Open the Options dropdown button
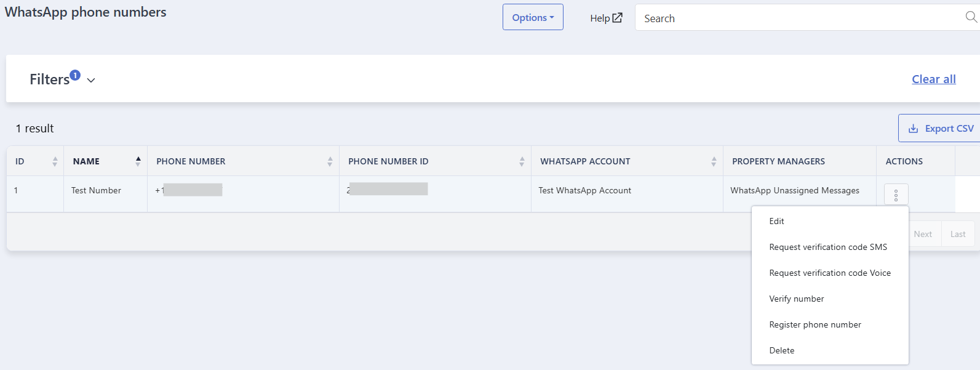980x370 pixels. 533,17
